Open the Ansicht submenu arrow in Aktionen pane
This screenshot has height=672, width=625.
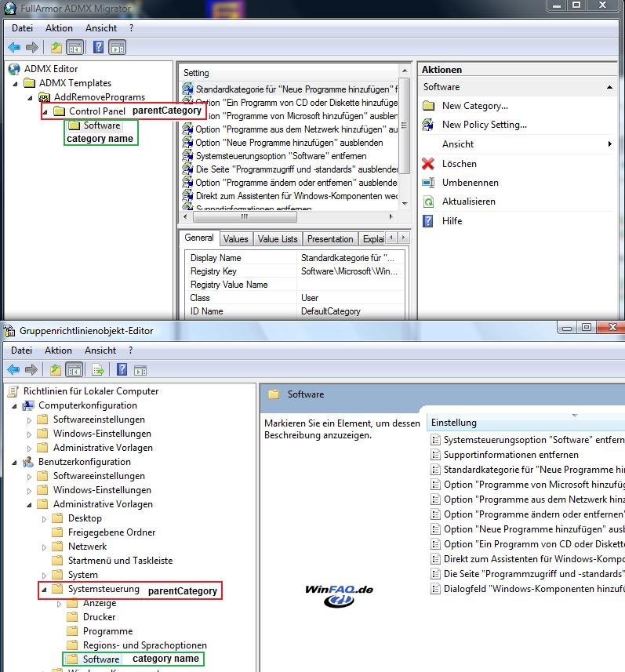(609, 144)
